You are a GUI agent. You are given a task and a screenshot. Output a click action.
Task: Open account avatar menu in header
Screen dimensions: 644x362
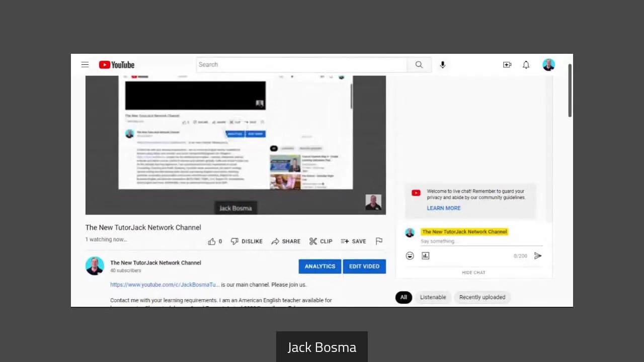pyautogui.click(x=549, y=65)
